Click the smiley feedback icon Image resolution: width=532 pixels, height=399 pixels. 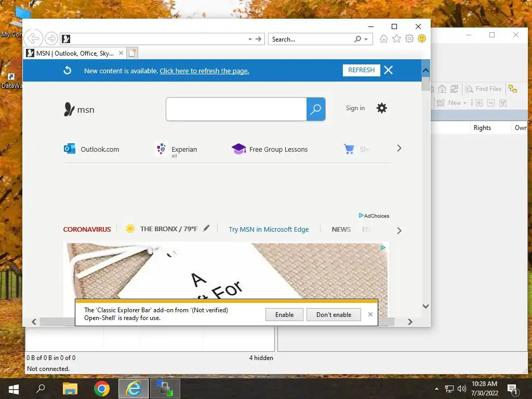click(422, 38)
